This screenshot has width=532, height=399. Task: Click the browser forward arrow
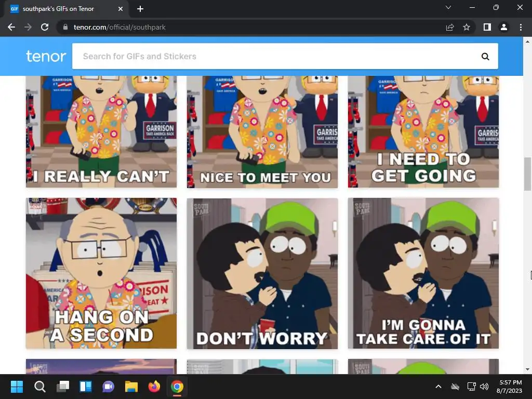click(x=28, y=27)
